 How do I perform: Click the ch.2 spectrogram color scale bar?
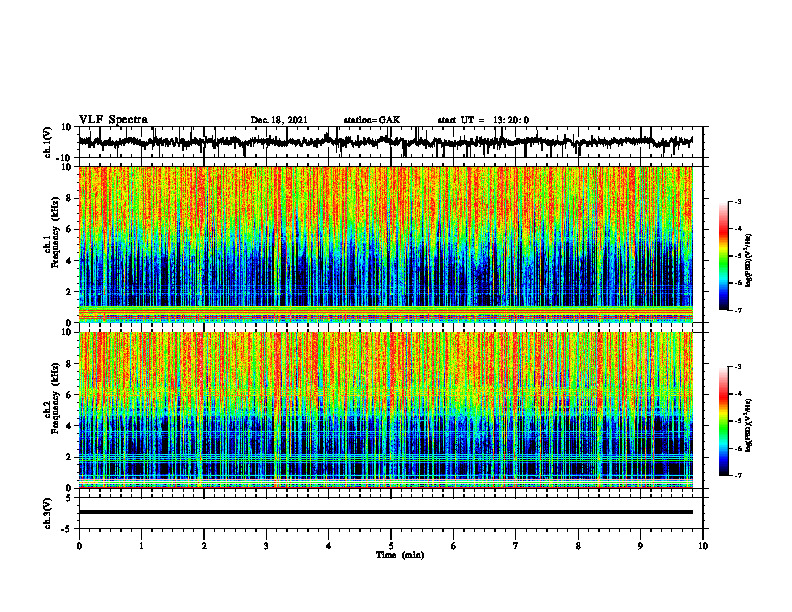pyautogui.click(x=723, y=421)
